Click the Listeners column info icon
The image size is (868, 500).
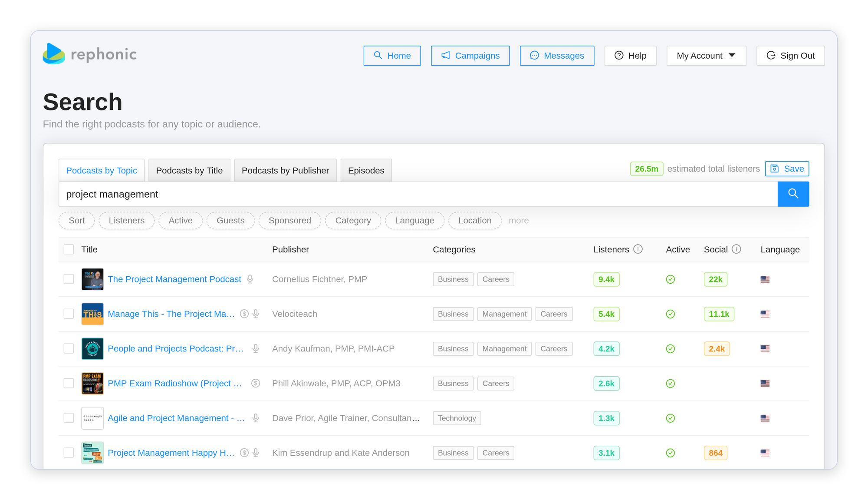pyautogui.click(x=638, y=249)
